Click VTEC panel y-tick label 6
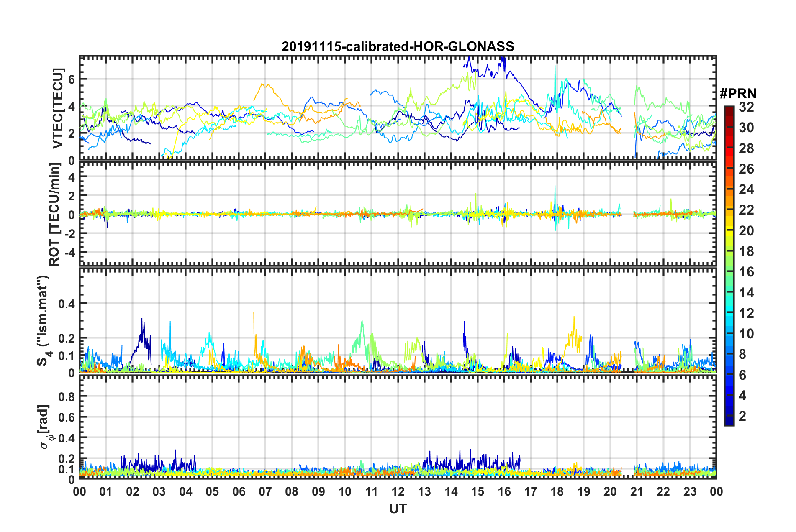Viewport: 796px width, 532px height. [x=72, y=79]
